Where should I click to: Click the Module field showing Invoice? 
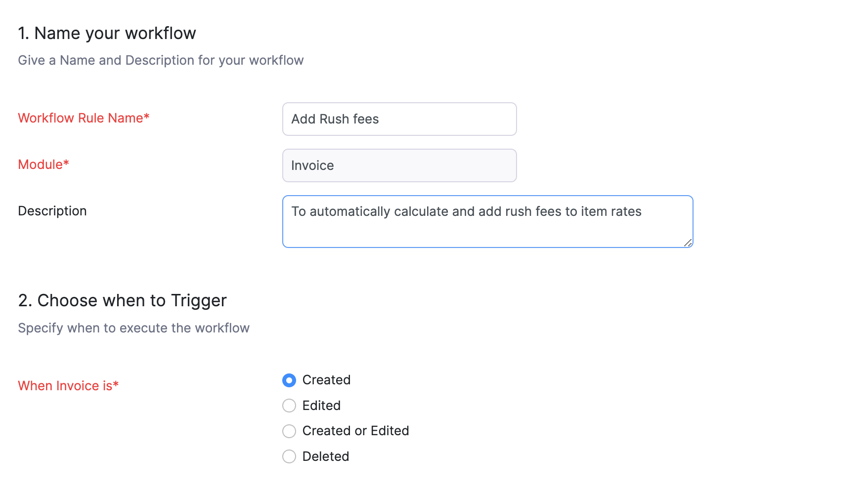click(399, 165)
